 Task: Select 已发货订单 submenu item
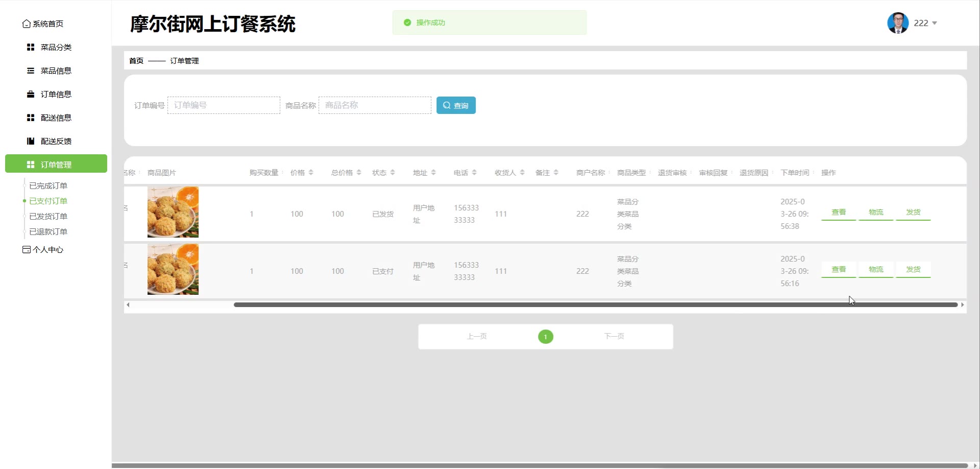pos(48,217)
